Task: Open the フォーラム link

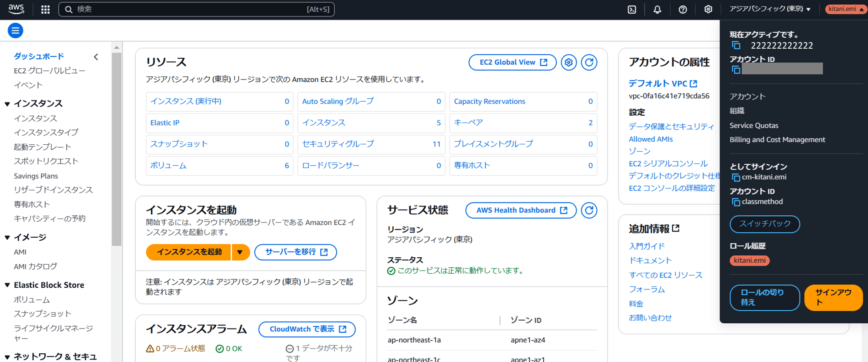Action: 647,289
